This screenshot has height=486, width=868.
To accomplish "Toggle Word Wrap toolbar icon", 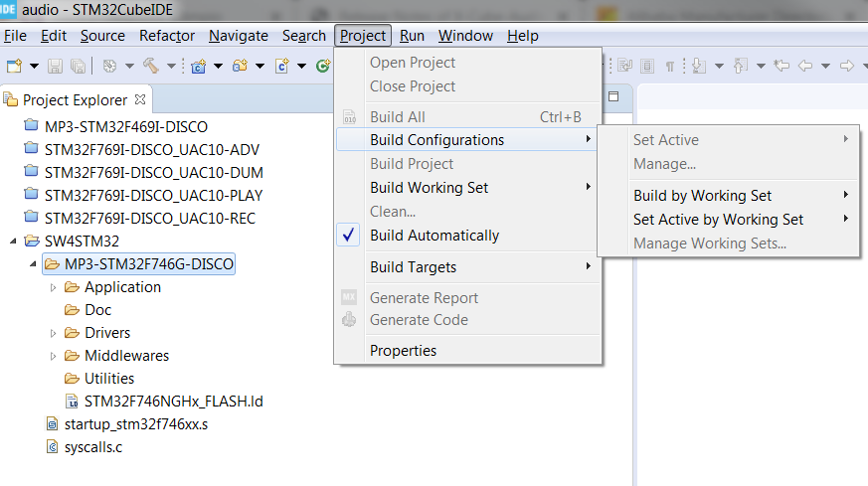I will pos(625,67).
